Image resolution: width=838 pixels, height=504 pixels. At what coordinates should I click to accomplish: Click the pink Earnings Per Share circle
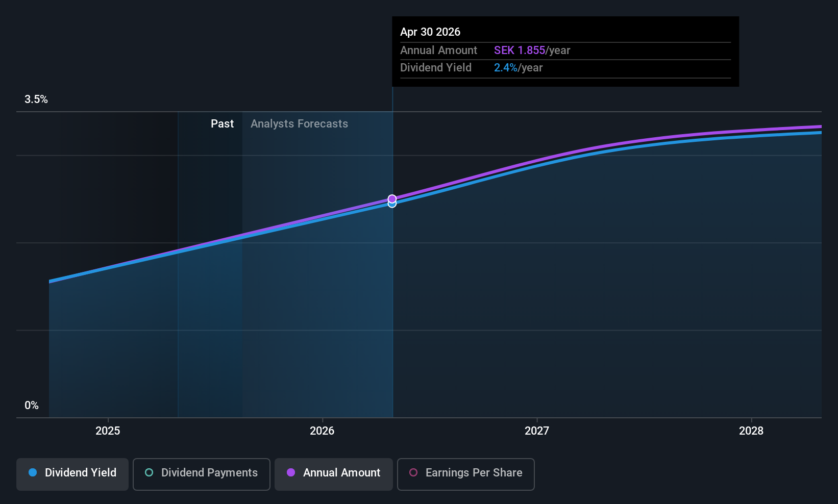point(413,472)
